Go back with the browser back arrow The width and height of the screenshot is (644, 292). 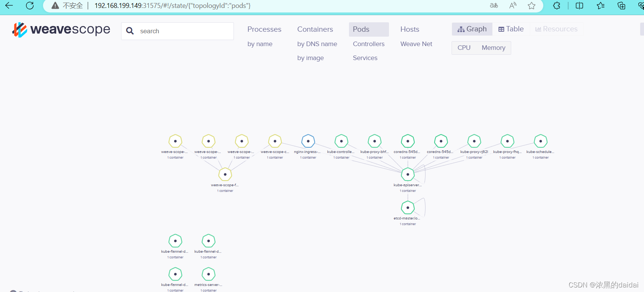coord(9,6)
